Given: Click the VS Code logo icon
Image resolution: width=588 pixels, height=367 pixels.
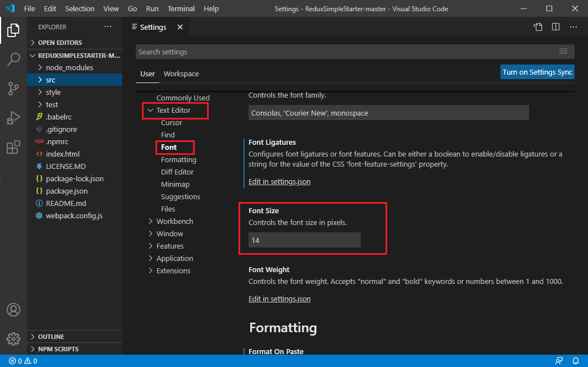Looking at the screenshot, I should coord(11,8).
